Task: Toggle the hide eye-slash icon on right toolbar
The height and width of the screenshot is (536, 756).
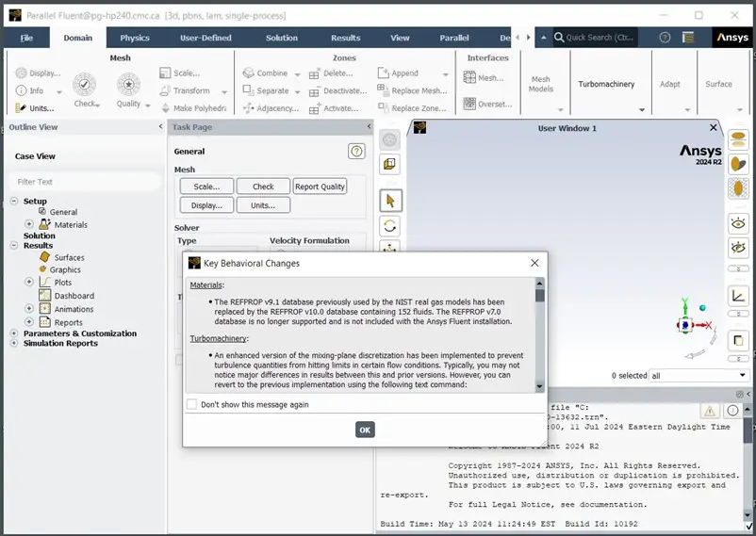Action: coord(738,249)
